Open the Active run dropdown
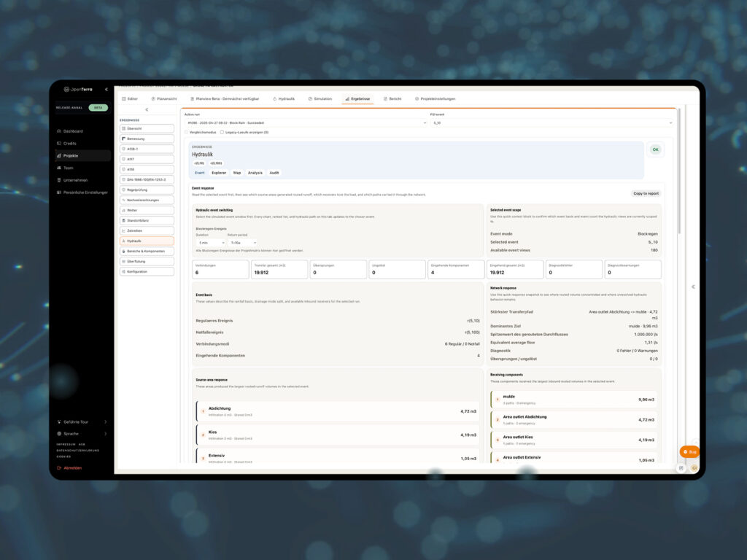 pyautogui.click(x=306, y=122)
